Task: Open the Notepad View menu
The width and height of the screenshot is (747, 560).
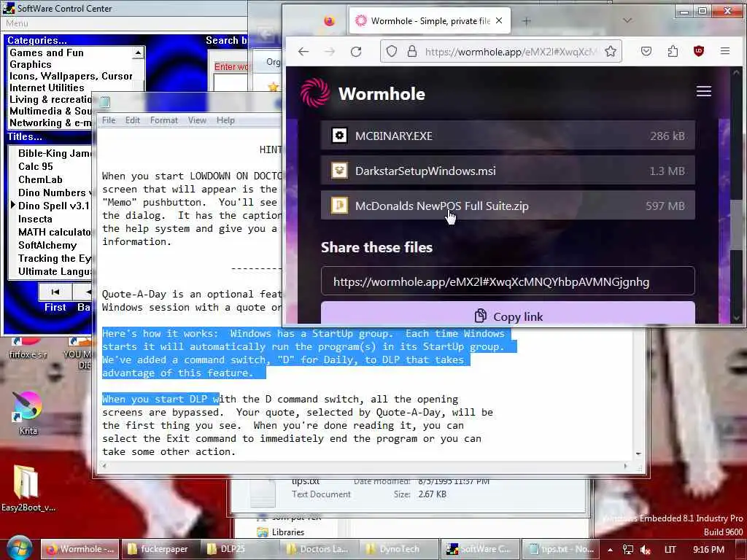Action: click(x=197, y=120)
